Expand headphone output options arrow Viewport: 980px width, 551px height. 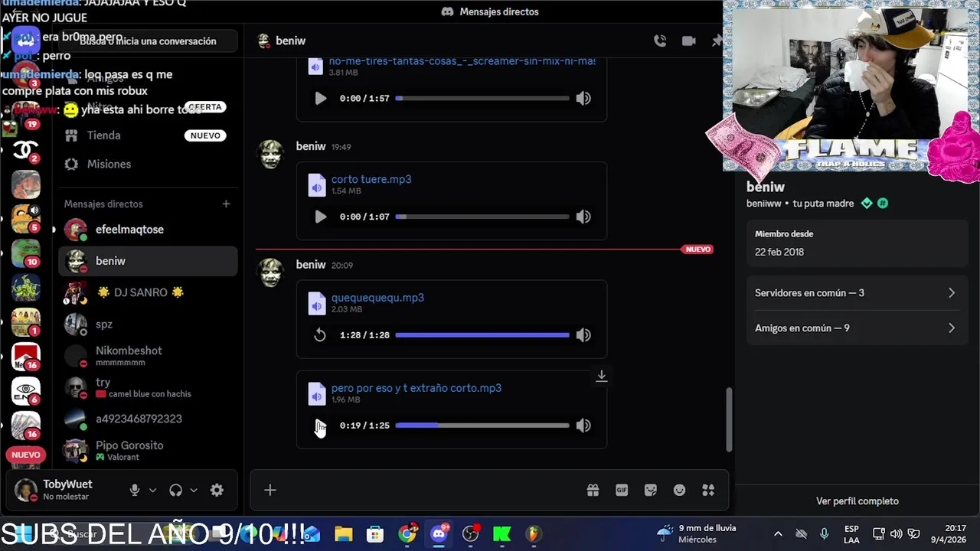tap(194, 491)
